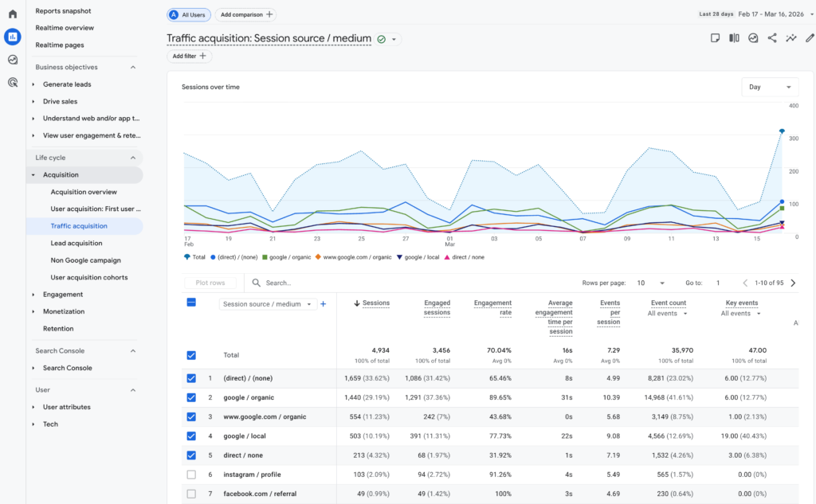Viewport: 816px width, 504px height.
Task: Uncheck the google / organic row
Action: click(x=190, y=397)
